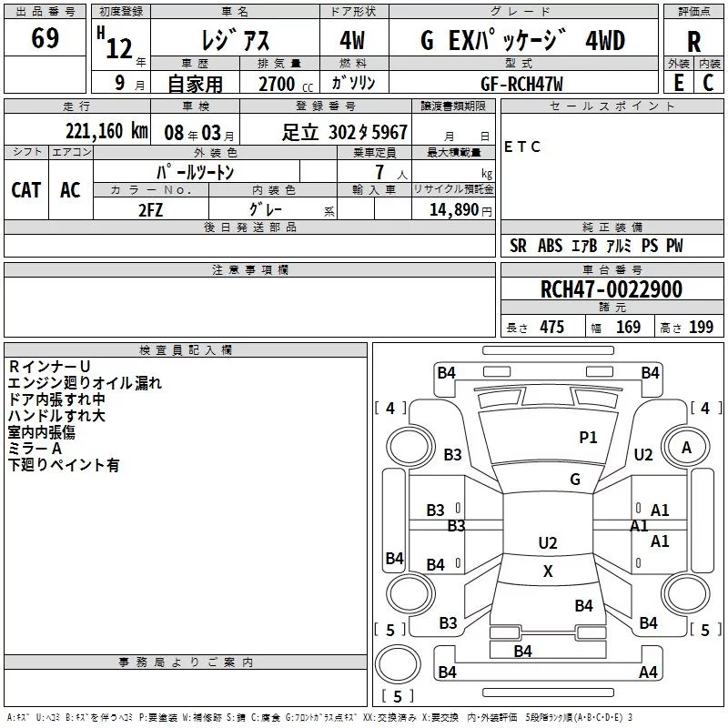Screen dimensions: 728x728
Task: Click the note エンジン廻りオイル漏れ
Action: coord(85,382)
